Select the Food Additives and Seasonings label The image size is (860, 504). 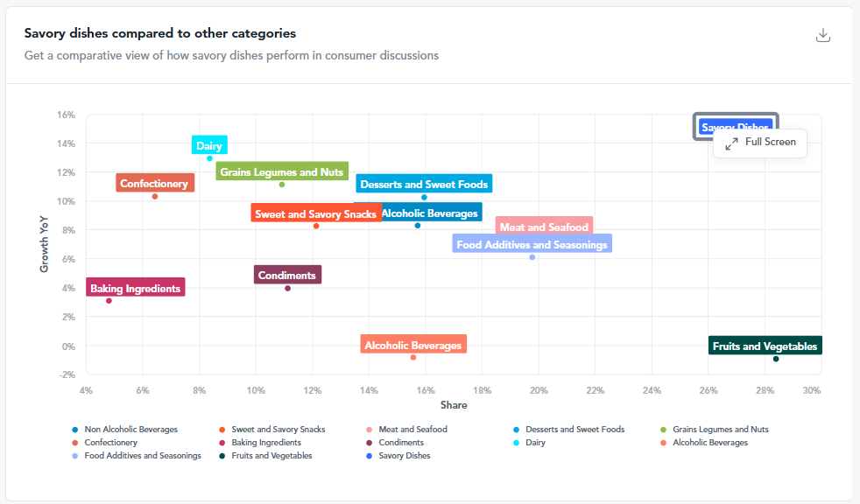point(532,244)
